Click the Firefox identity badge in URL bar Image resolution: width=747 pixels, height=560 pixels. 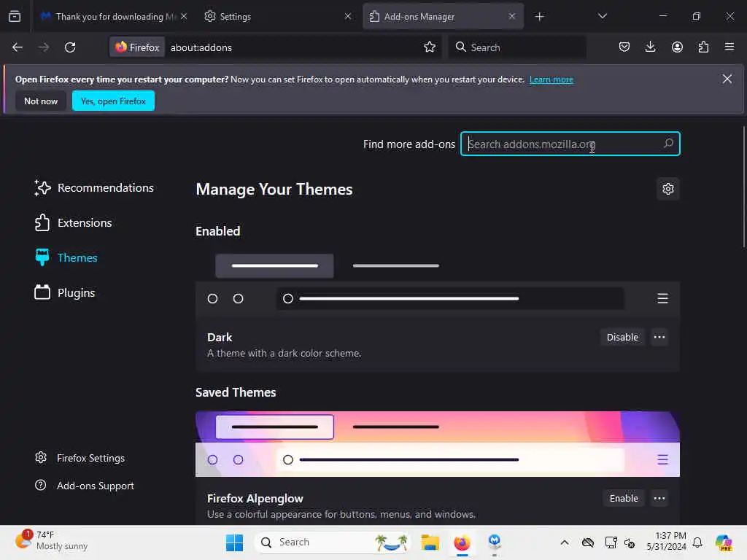click(137, 47)
